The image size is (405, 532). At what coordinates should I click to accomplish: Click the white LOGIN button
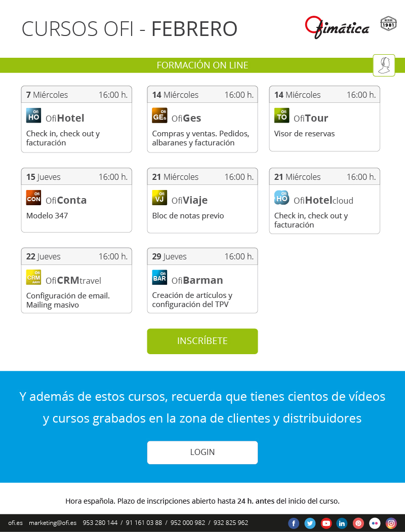202,452
